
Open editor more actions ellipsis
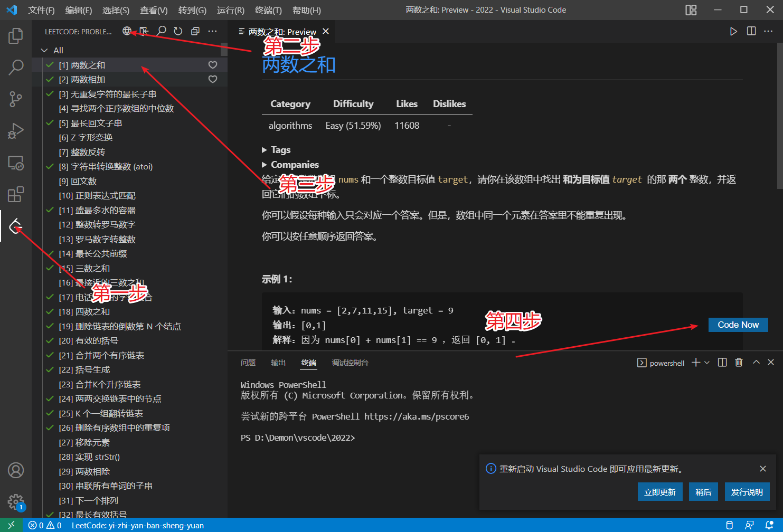[x=768, y=32]
